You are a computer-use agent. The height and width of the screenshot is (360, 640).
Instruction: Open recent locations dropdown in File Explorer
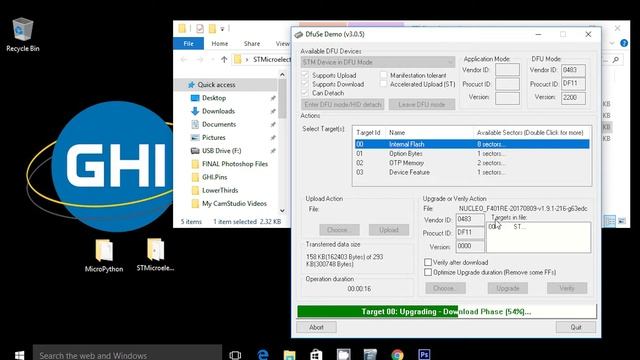[212, 60]
